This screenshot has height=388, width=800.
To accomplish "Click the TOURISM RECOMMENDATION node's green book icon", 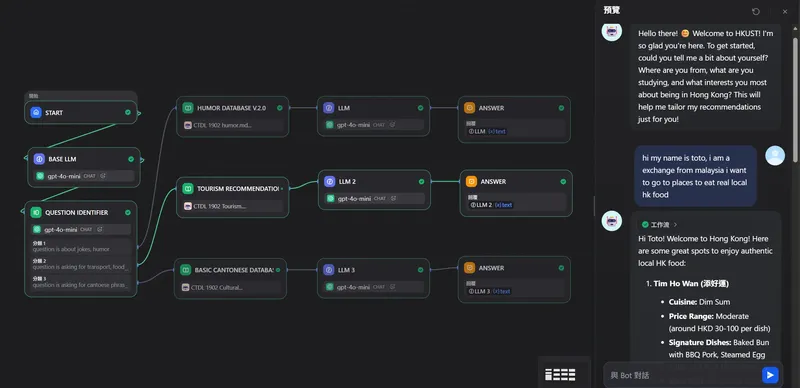I will pyautogui.click(x=188, y=189).
